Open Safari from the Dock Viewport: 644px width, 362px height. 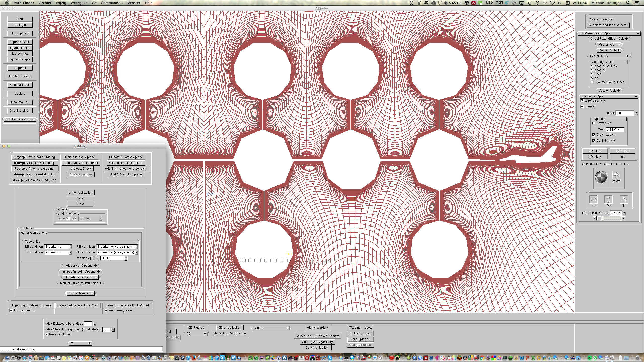[x=24, y=358]
